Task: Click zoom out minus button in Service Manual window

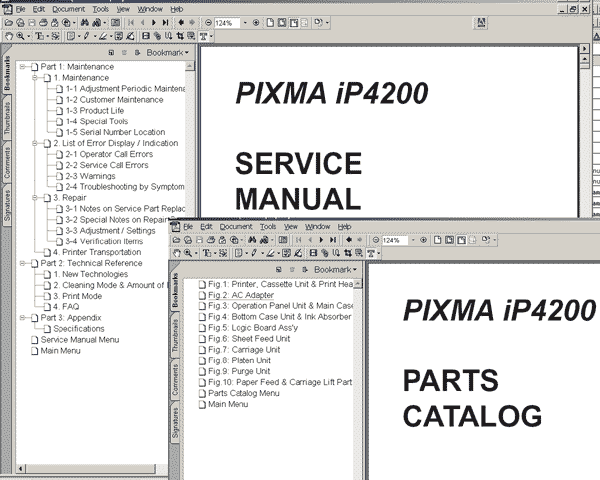Action: (208, 23)
